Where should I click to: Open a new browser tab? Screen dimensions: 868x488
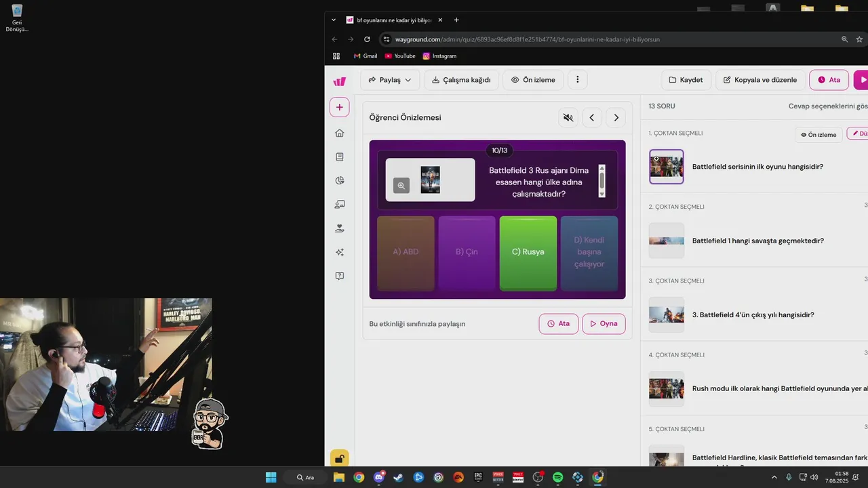(x=456, y=20)
